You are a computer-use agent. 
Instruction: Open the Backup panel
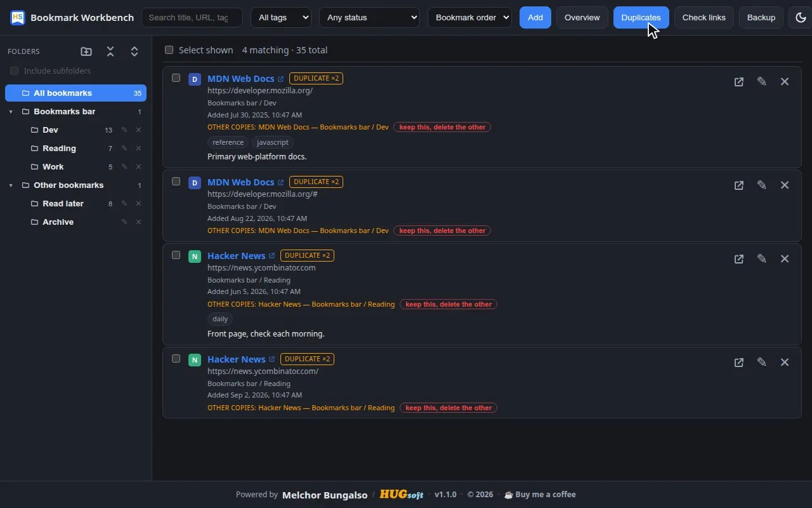[x=761, y=18]
